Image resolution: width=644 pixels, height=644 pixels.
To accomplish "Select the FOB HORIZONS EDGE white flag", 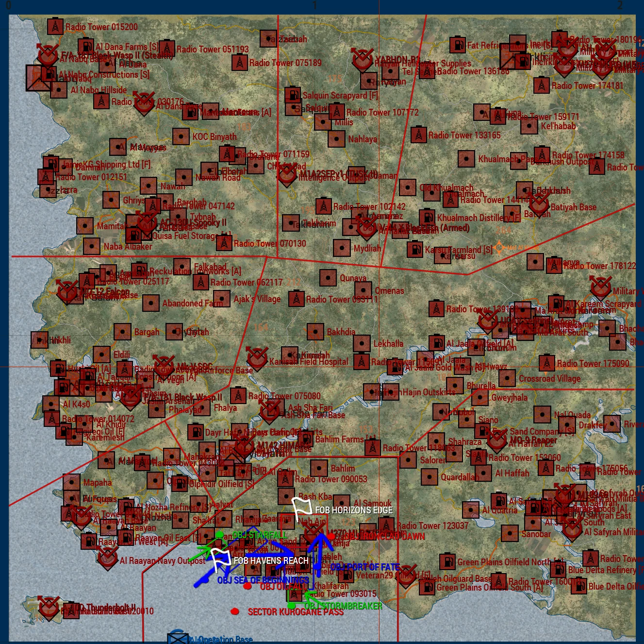I will (301, 508).
